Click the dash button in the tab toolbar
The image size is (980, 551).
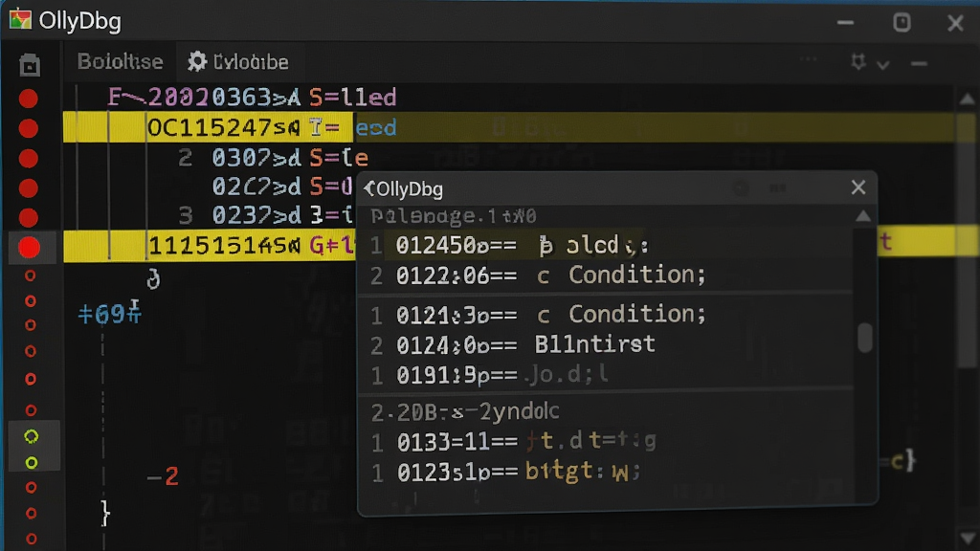tap(919, 64)
